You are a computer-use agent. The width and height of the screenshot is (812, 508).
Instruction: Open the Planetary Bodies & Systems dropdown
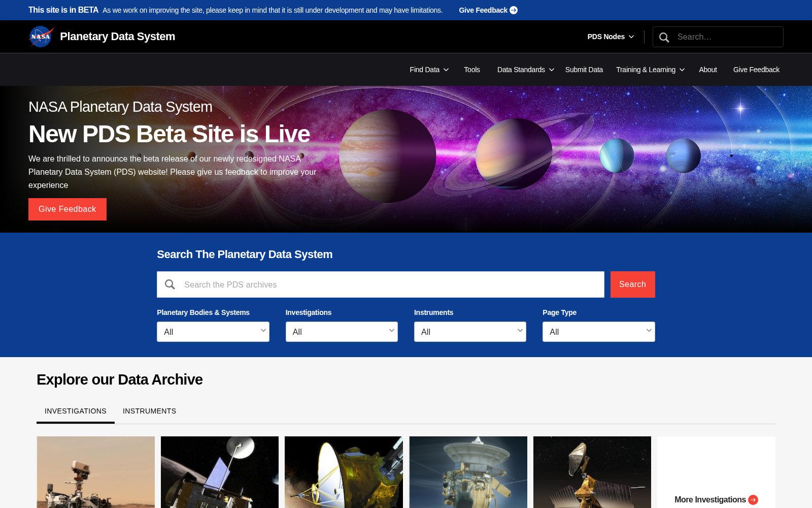click(x=213, y=332)
